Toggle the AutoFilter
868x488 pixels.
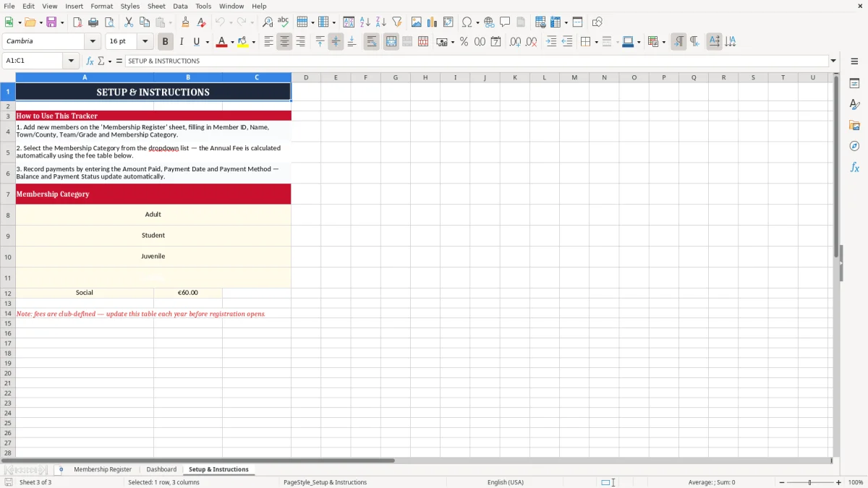[x=397, y=22]
